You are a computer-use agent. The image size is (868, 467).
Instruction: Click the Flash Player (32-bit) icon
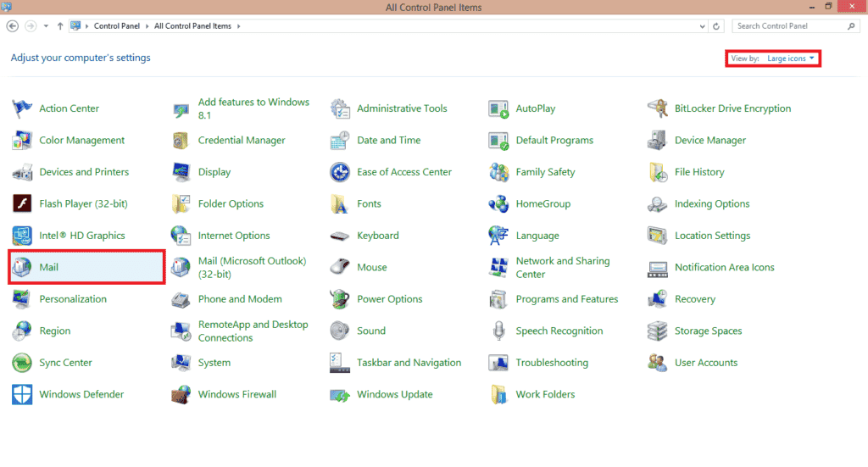pos(23,204)
